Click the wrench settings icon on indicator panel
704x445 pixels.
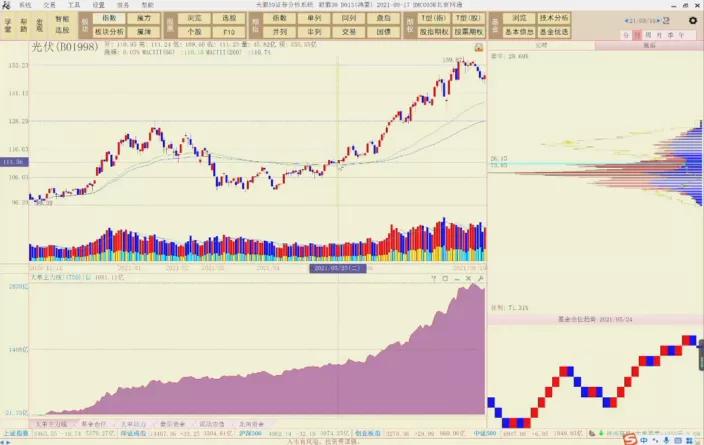[x=480, y=278]
